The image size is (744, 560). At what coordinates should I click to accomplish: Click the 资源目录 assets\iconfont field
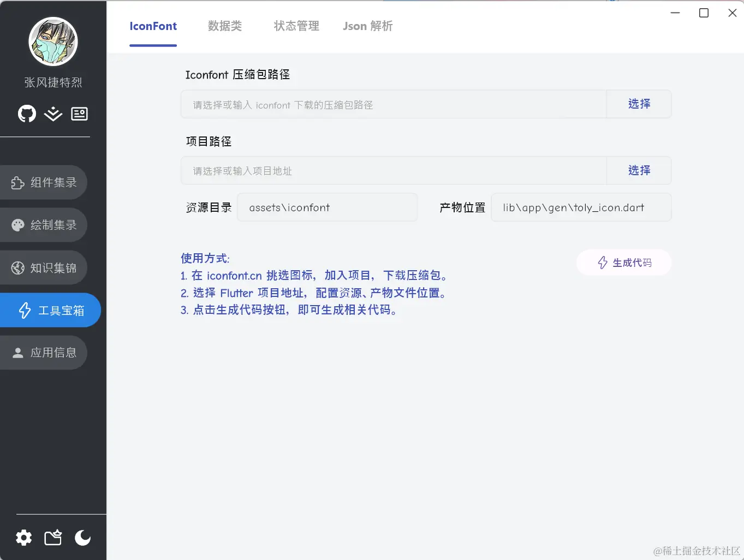click(327, 207)
